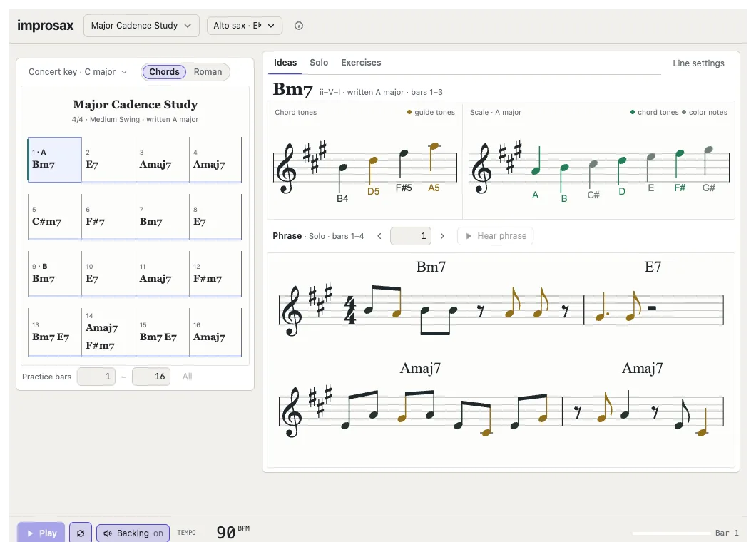This screenshot has width=756, height=542.
Task: Select bar 15 Bm7 E7 in the chart
Action: tap(163, 332)
